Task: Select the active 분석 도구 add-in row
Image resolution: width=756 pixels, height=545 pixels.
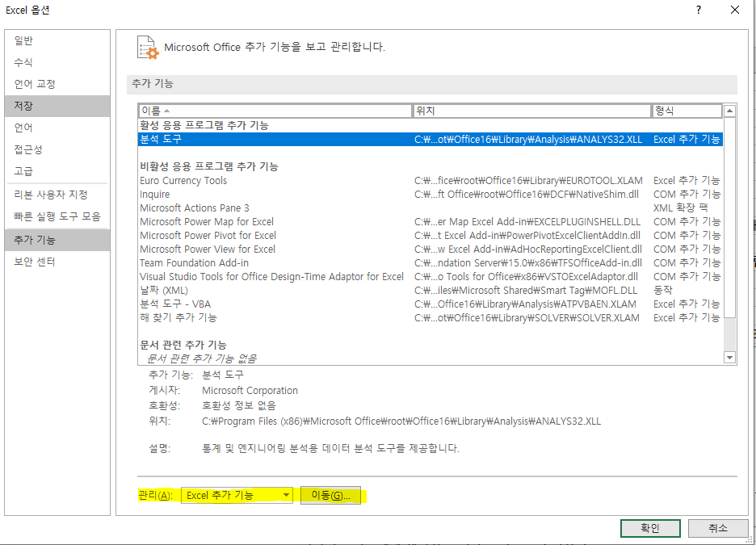Action: point(430,139)
